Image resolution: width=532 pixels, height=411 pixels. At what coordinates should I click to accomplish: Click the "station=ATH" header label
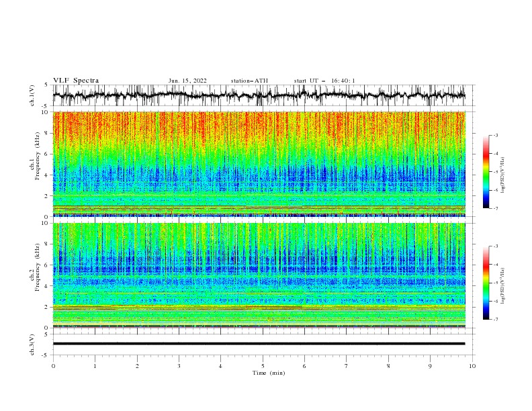coord(249,81)
